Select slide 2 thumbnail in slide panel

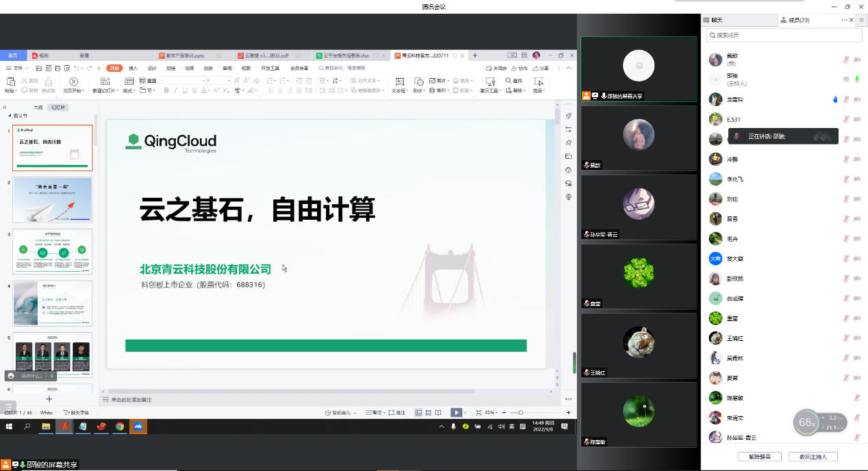[x=53, y=200]
